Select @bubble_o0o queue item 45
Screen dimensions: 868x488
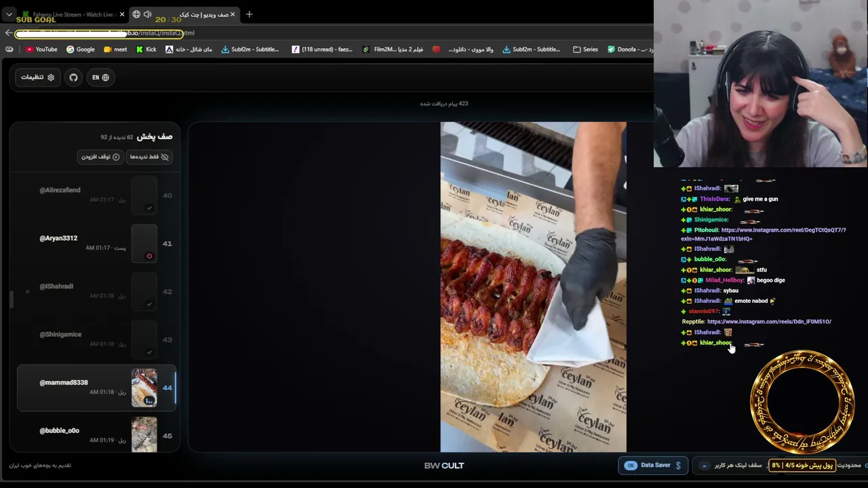tap(96, 435)
